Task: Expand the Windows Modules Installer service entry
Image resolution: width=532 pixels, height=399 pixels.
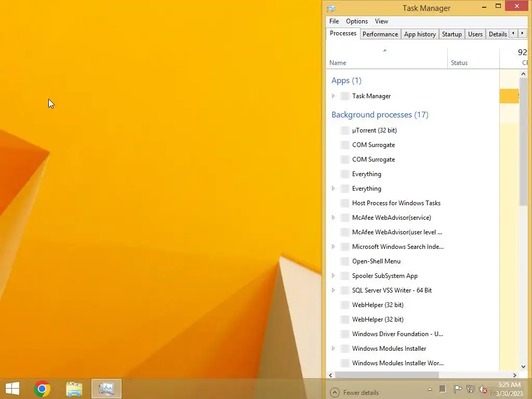Action: 333,349
